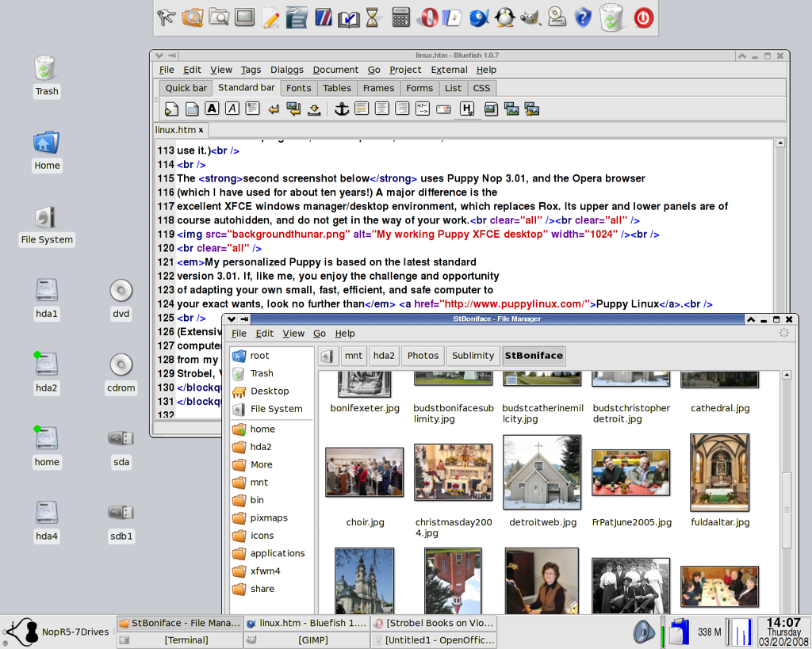Launch Opera from the top panel

click(428, 17)
